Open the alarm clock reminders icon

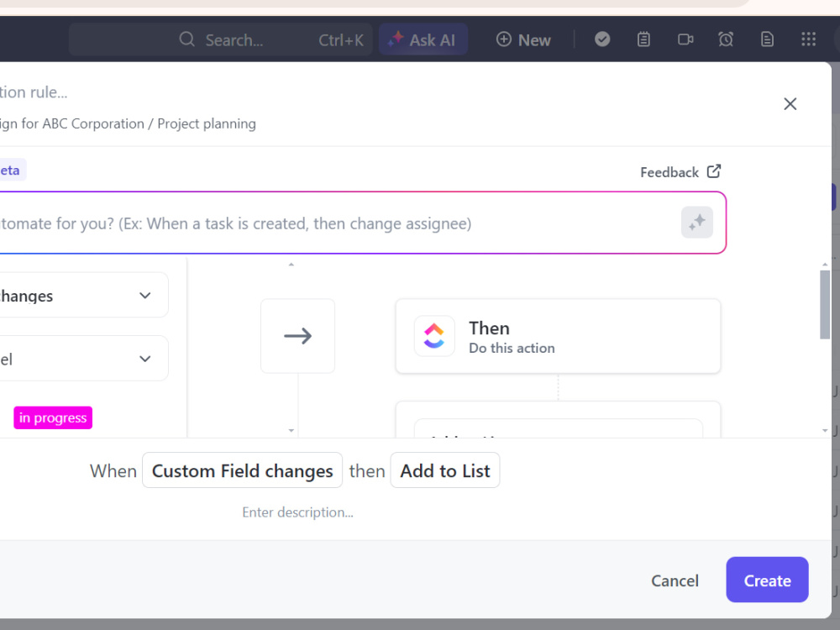point(726,39)
